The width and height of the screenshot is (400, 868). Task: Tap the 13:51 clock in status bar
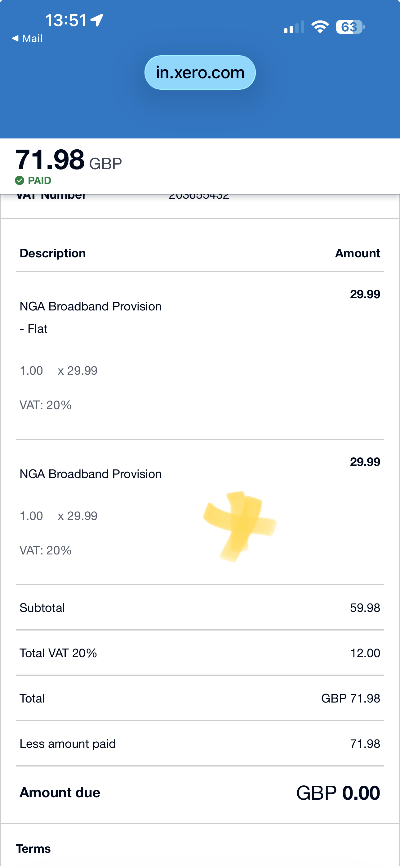[x=66, y=20]
